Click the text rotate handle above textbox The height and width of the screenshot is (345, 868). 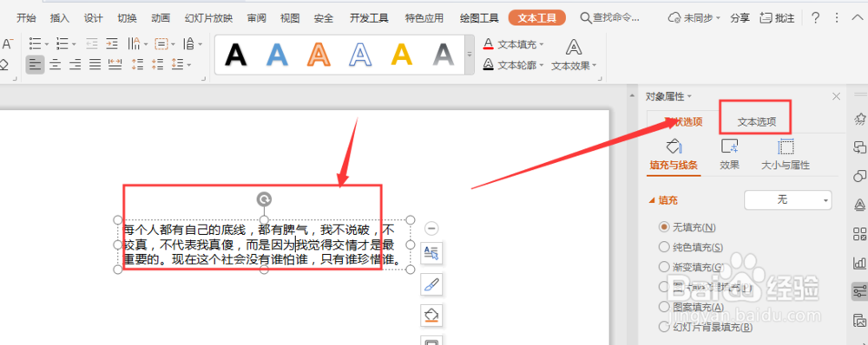pos(265,199)
